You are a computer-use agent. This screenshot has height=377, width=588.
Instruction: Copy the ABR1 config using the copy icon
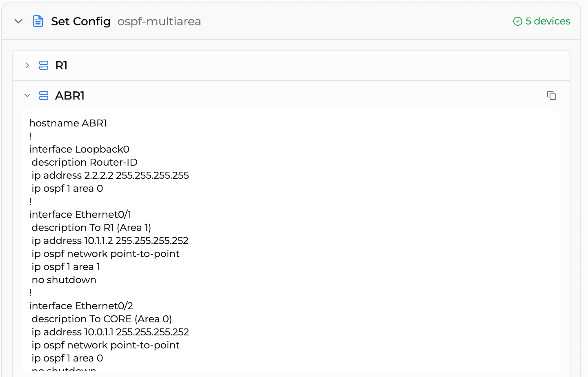coord(552,95)
